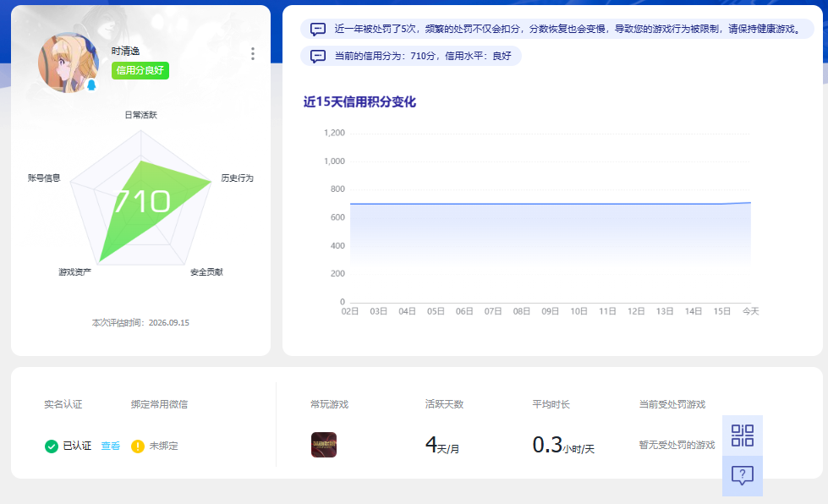The height and width of the screenshot is (504, 828).
Task: Click the 实名认证 heading
Action: [63, 404]
